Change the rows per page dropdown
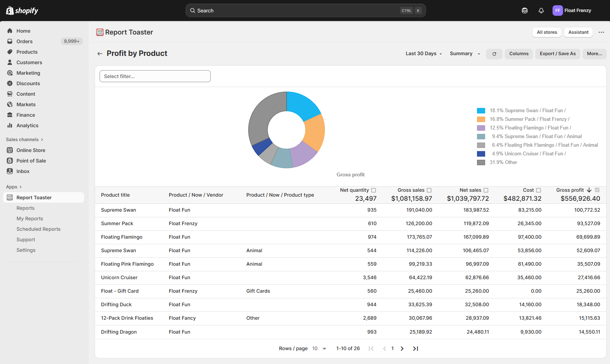Image resolution: width=610 pixels, height=364 pixels. pyautogui.click(x=319, y=349)
